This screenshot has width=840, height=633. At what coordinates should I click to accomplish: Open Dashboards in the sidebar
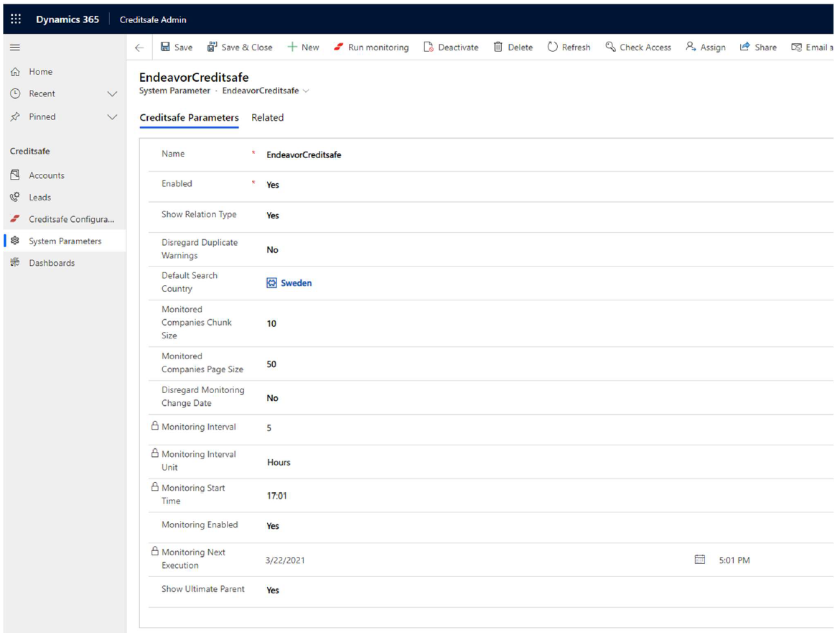tap(52, 263)
